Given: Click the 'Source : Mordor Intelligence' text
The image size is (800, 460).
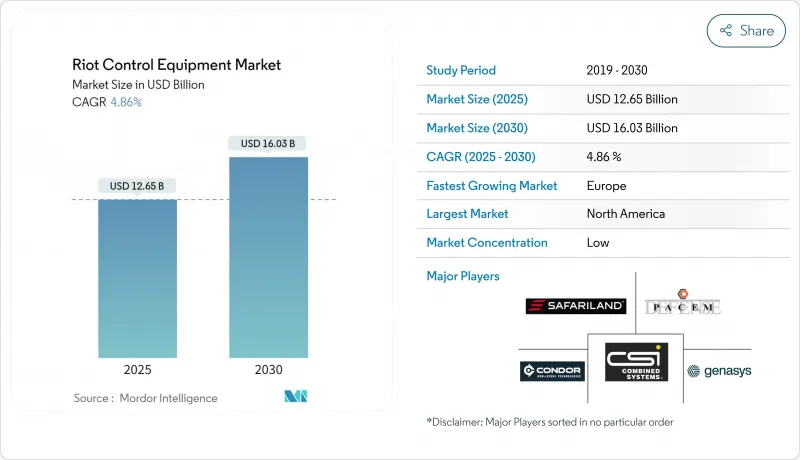Looking at the screenshot, I should (x=145, y=398).
